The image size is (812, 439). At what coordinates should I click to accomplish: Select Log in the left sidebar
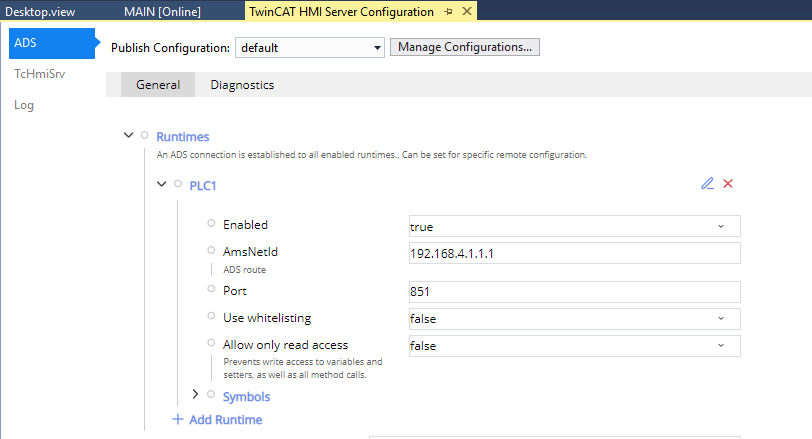click(x=24, y=105)
